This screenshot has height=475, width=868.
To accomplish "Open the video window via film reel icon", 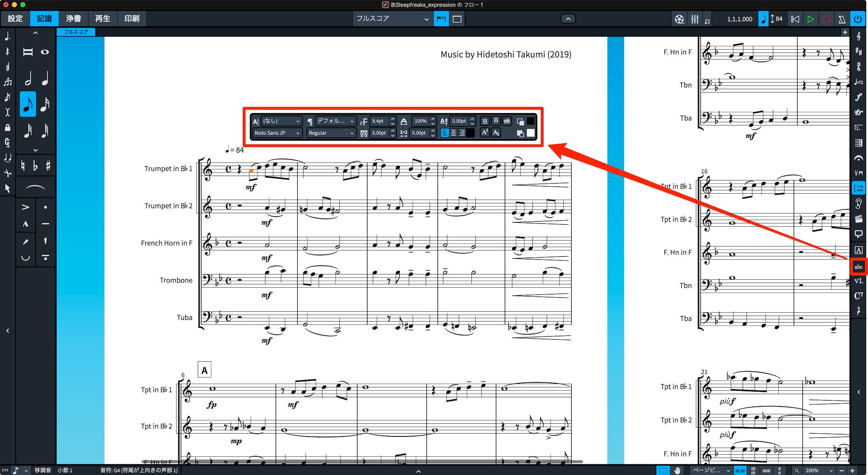I will point(679,19).
